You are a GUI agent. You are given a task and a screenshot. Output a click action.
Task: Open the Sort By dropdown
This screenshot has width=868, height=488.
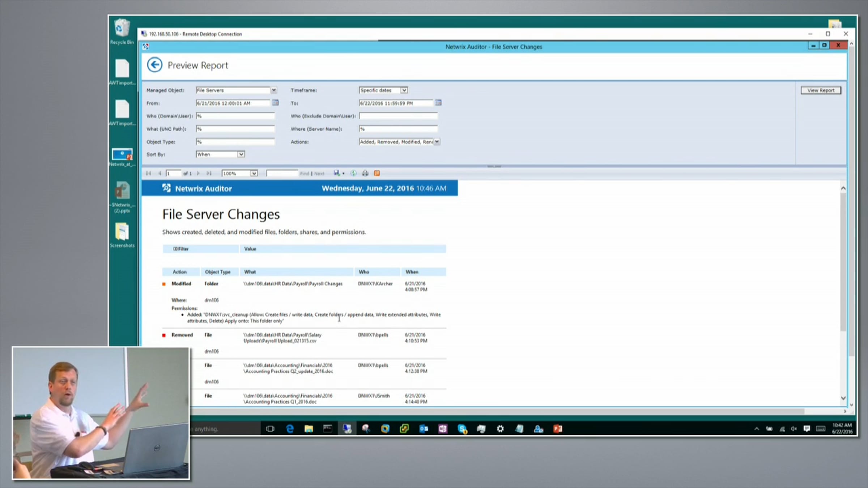point(241,154)
